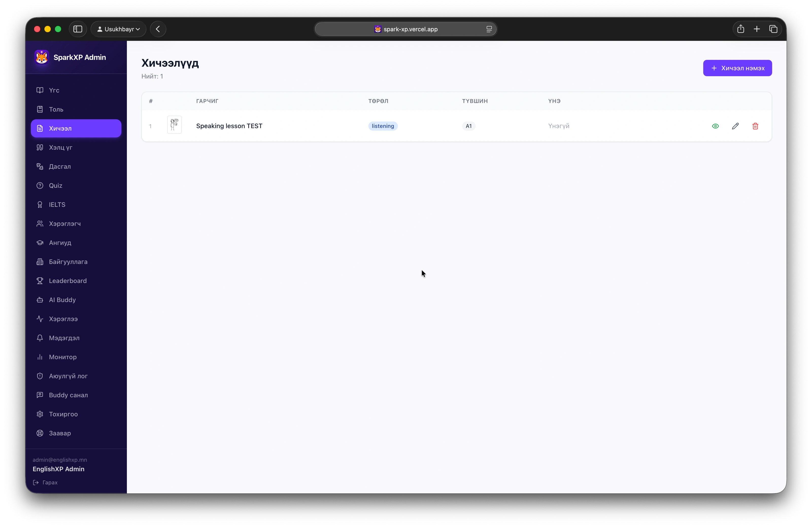Open the Leaderboard page
The image size is (812, 527).
76,281
